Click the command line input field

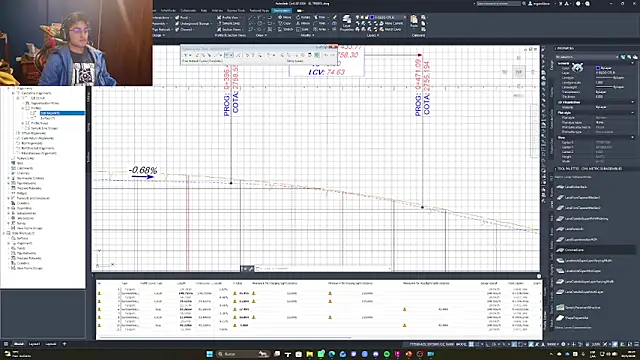pyautogui.click(x=322, y=269)
